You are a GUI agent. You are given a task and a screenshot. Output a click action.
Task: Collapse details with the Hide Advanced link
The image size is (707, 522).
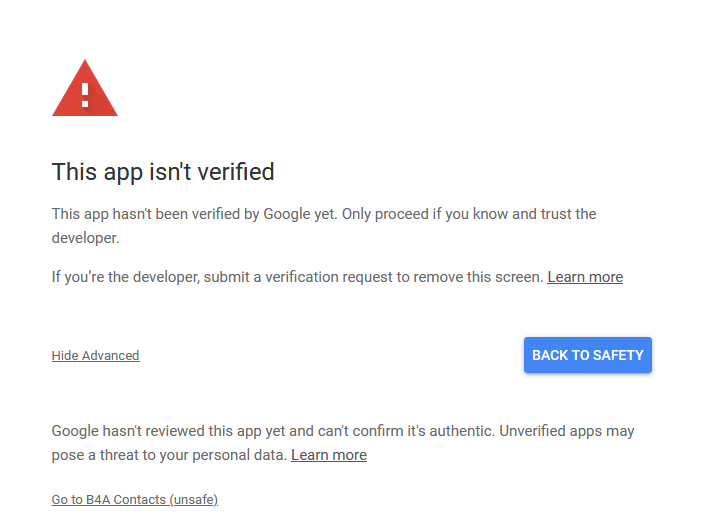pyautogui.click(x=95, y=356)
